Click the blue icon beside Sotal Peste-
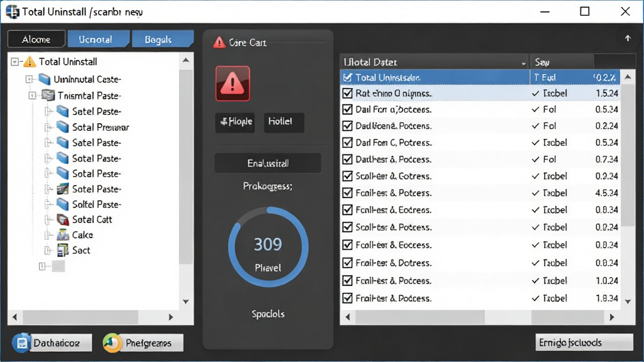 (62, 173)
